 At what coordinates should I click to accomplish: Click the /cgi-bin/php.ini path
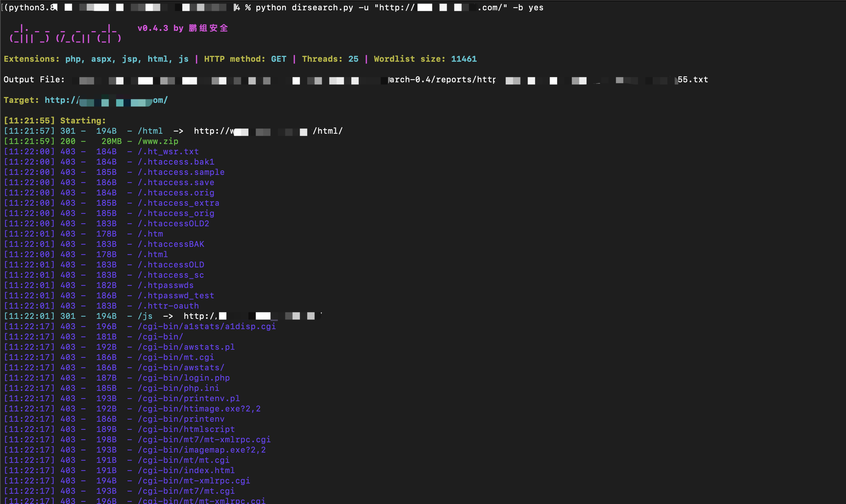(x=179, y=388)
